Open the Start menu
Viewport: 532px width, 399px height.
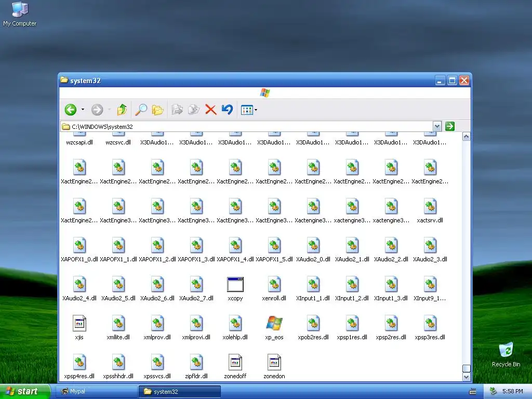25,391
